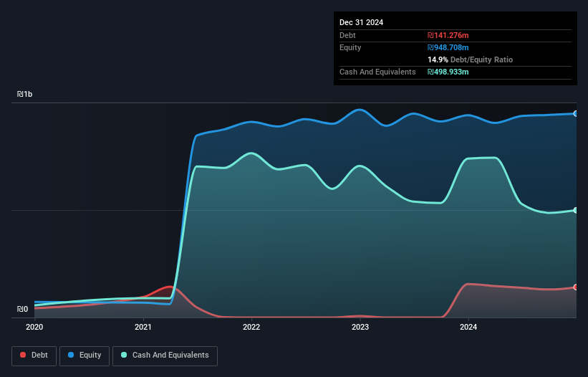Click the Equity row label in tooltip
The height and width of the screenshot is (377, 588).
click(350, 47)
